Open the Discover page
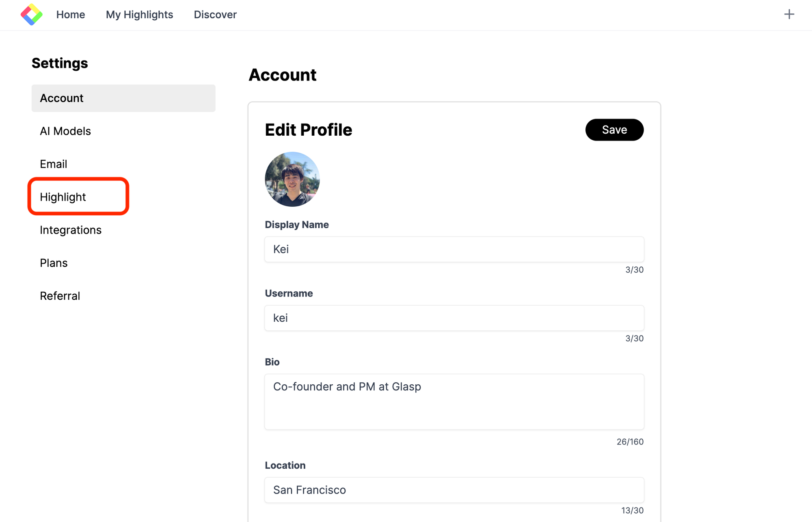The image size is (812, 522). click(x=215, y=15)
